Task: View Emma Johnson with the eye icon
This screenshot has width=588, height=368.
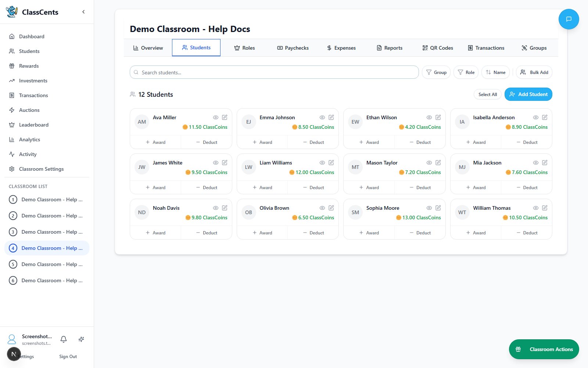Action: pyautogui.click(x=322, y=117)
